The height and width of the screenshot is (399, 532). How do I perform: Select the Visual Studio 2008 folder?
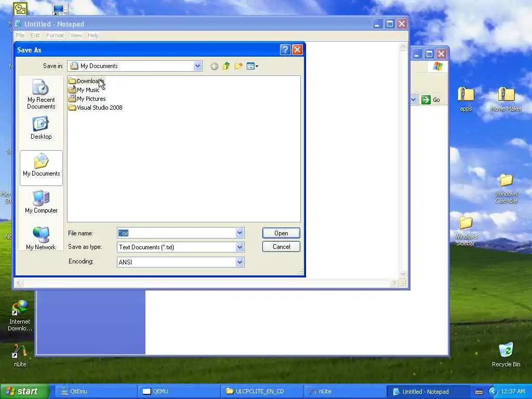click(96, 108)
